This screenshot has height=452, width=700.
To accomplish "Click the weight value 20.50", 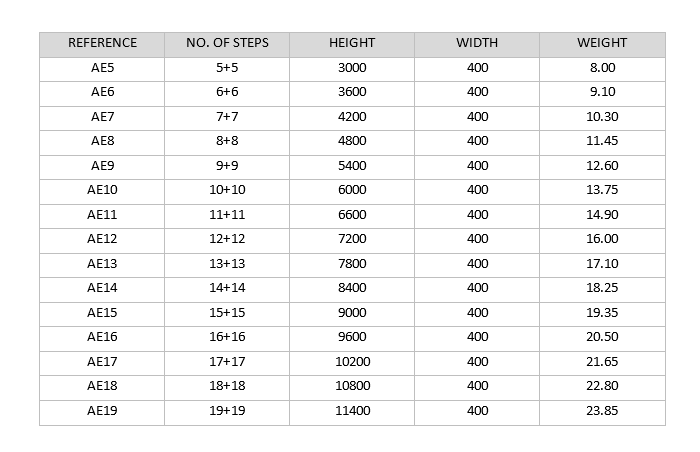I will [602, 338].
